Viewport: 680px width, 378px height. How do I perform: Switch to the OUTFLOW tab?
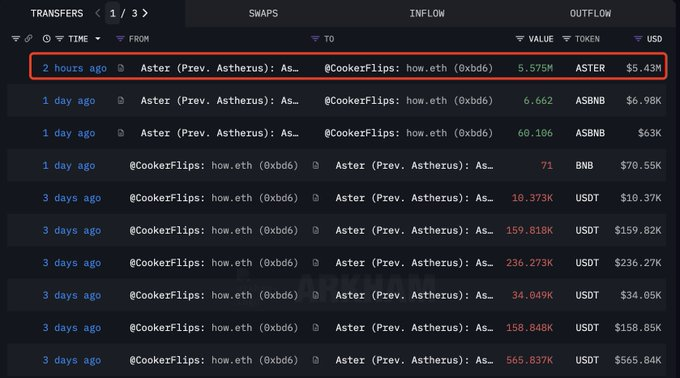point(590,13)
